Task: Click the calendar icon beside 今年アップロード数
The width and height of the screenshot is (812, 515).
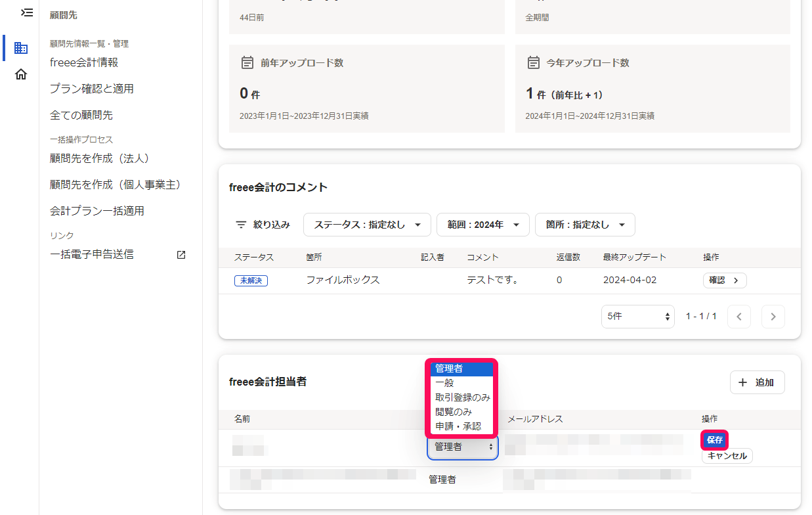Action: 533,63
